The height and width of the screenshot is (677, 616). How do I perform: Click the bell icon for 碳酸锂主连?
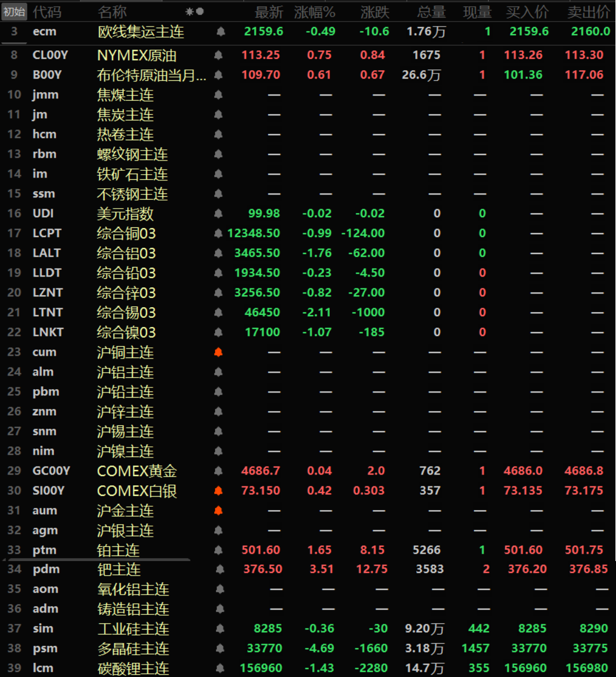220,669
